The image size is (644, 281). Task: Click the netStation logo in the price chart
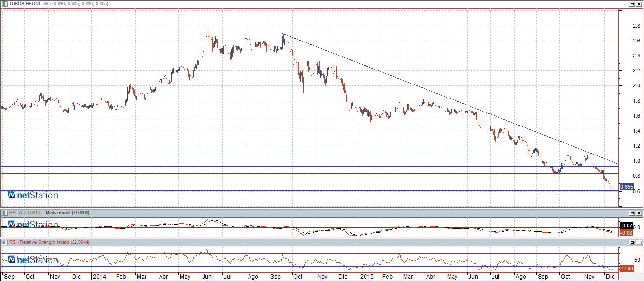(33, 196)
